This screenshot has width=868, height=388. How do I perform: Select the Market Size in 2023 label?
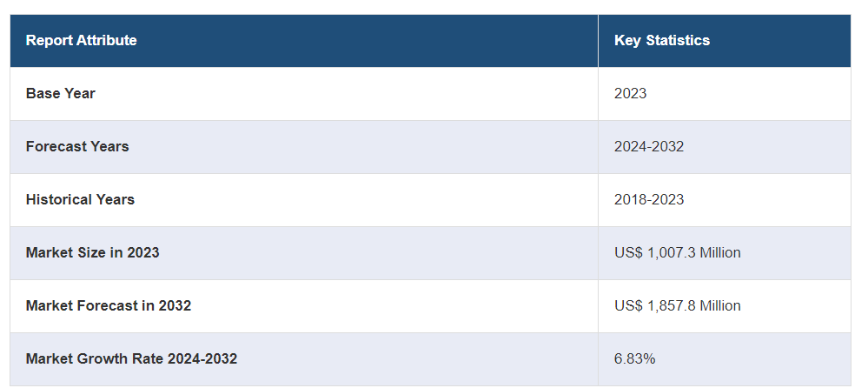(92, 252)
